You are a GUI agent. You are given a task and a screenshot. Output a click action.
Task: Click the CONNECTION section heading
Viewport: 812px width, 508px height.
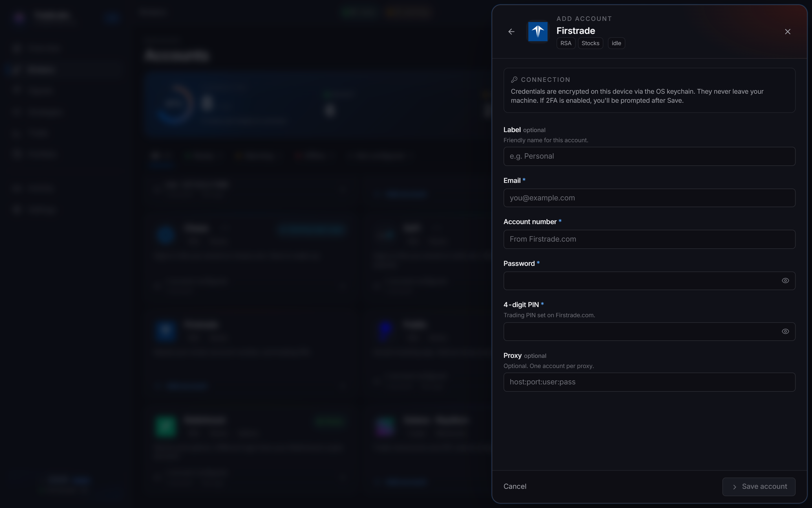(x=546, y=80)
